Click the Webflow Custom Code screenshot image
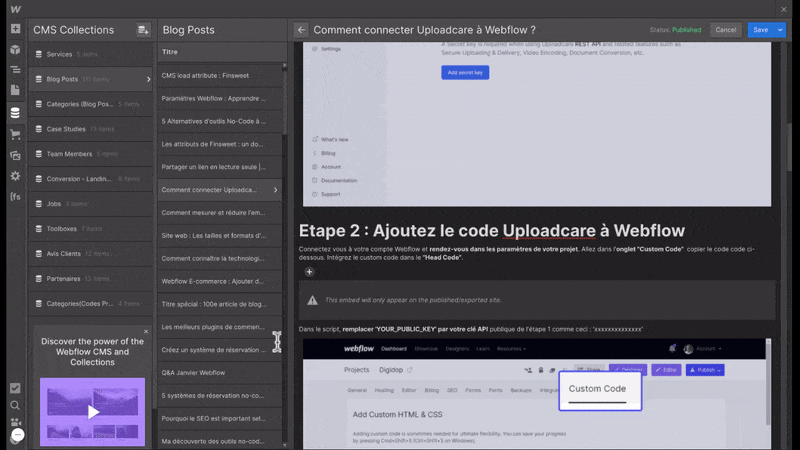Viewport: 800px width, 450px height. [537, 394]
